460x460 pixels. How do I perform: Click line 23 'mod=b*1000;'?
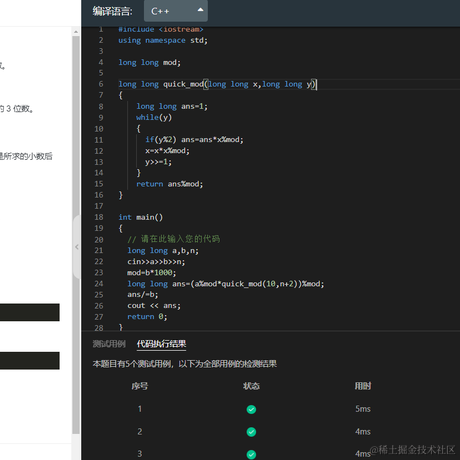[x=152, y=272]
